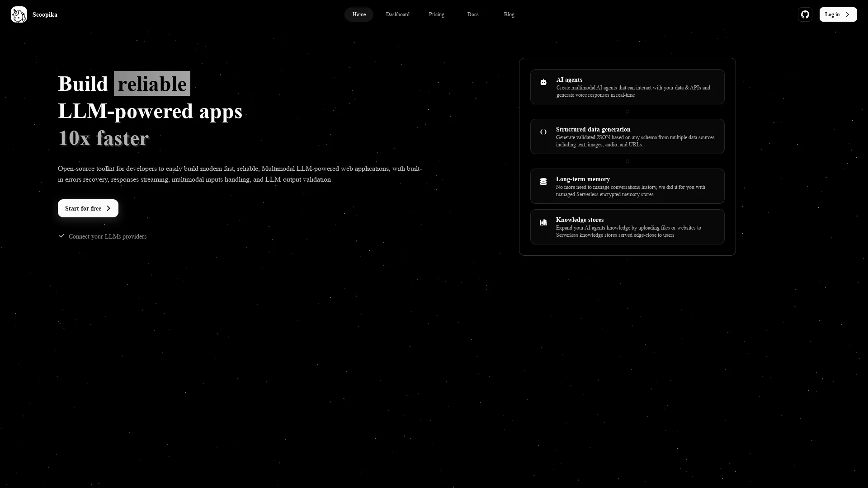Click the Structured data generation heading
Image resolution: width=868 pixels, height=488 pixels.
593,130
